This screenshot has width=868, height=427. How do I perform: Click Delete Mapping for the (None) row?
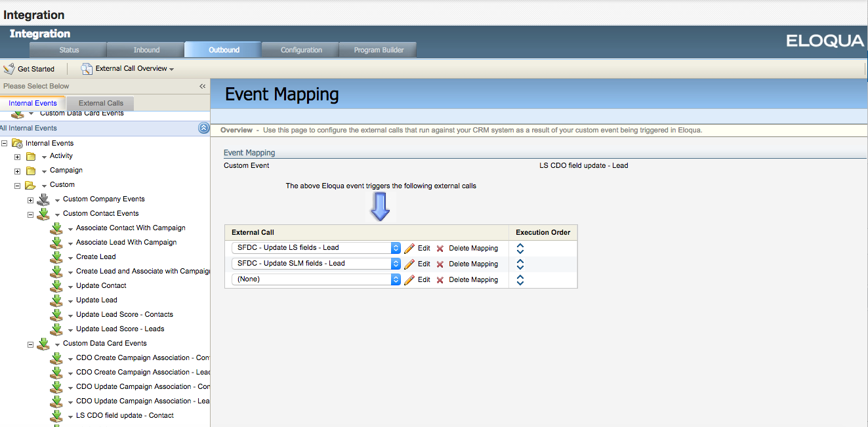click(474, 279)
